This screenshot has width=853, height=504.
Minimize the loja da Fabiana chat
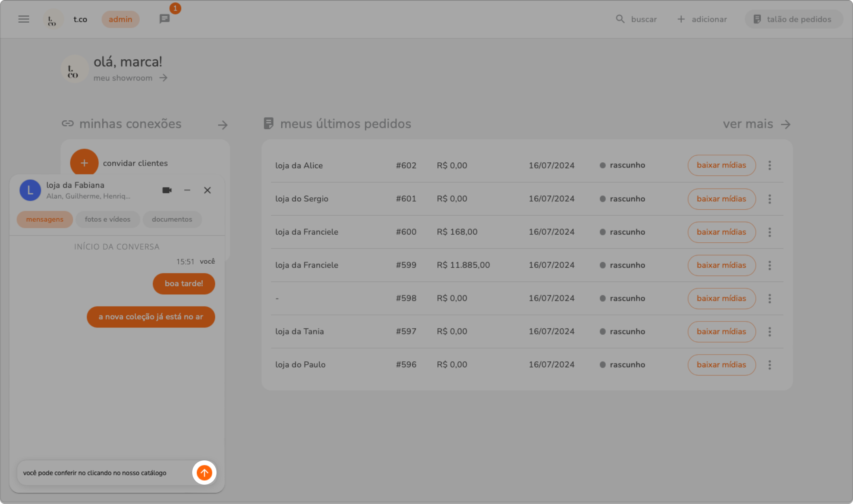point(187,190)
